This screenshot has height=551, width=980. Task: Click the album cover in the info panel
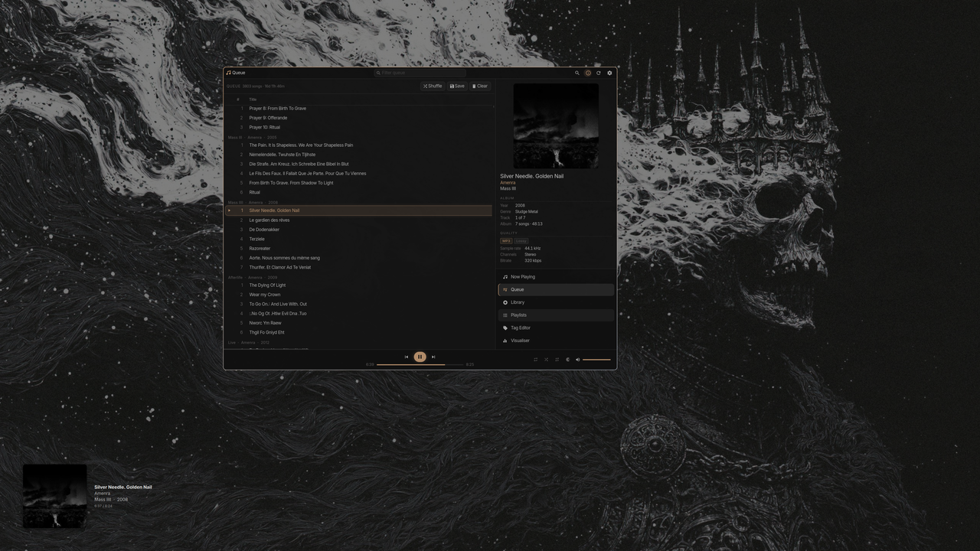[556, 126]
